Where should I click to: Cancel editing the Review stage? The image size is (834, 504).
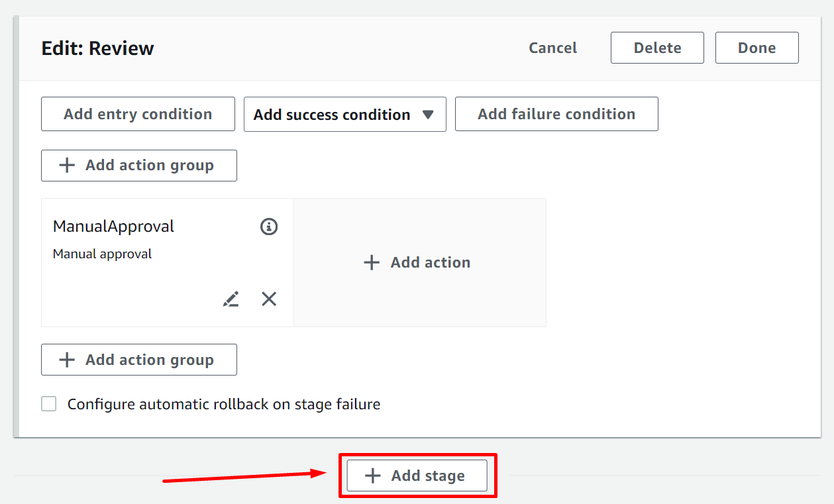552,48
